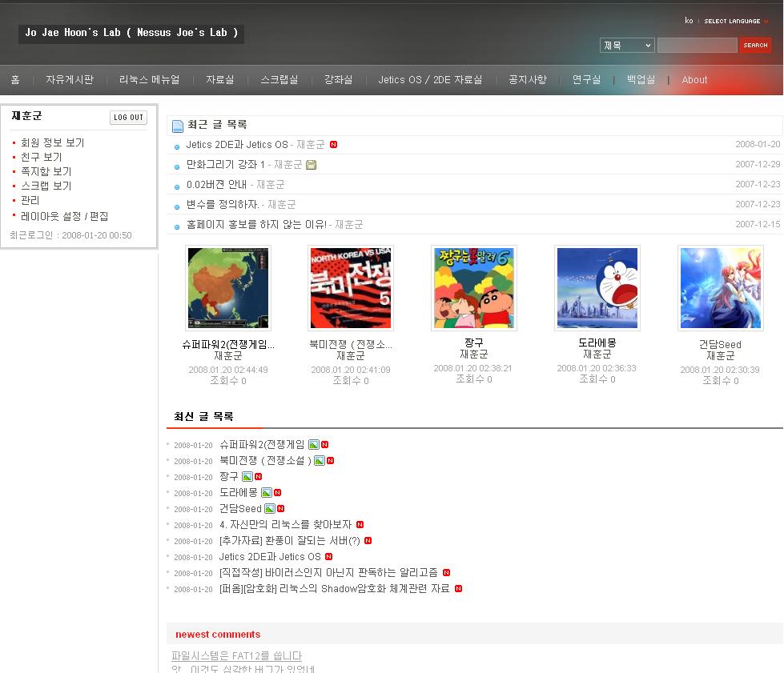Open [퍼옴][암호화] 리눅스의 Shadow암호화 post
The width and height of the screenshot is (784, 673).
click(x=335, y=588)
